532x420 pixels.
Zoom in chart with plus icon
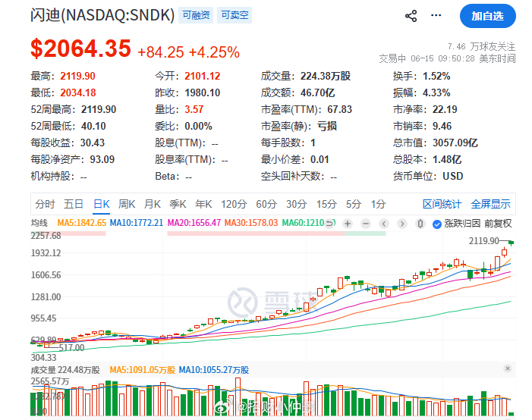pyautogui.click(x=347, y=224)
